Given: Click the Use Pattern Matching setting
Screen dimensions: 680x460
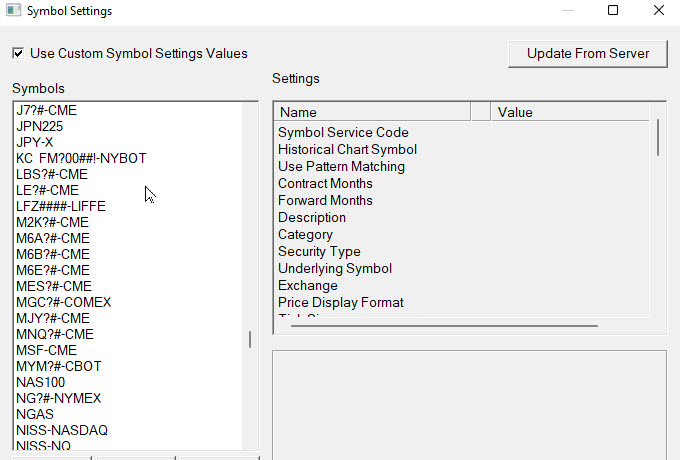Looking at the screenshot, I should tap(341, 166).
